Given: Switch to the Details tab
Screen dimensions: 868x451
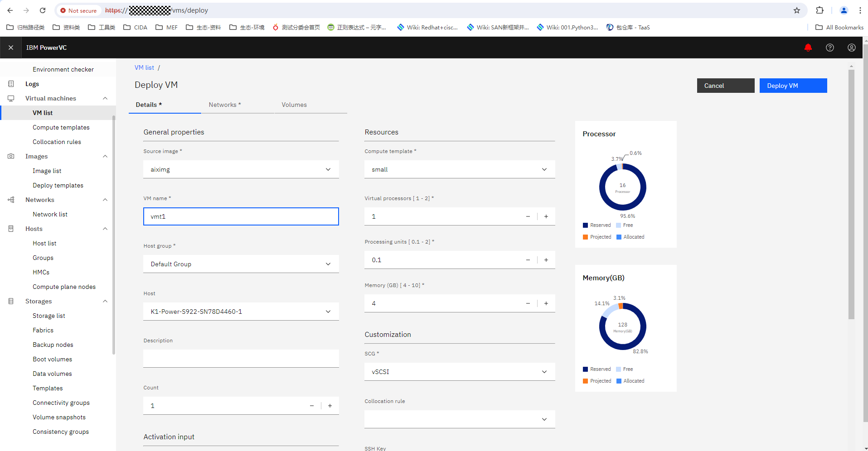Looking at the screenshot, I should point(165,105).
